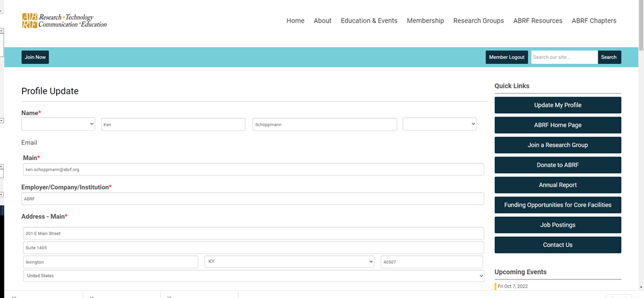Expand the KY state dropdown
644x298 pixels.
[x=290, y=262]
